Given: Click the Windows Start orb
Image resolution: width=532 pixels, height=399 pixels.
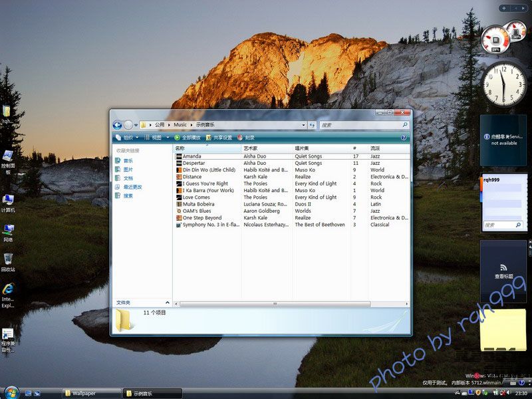Looking at the screenshot, I should [x=11, y=392].
